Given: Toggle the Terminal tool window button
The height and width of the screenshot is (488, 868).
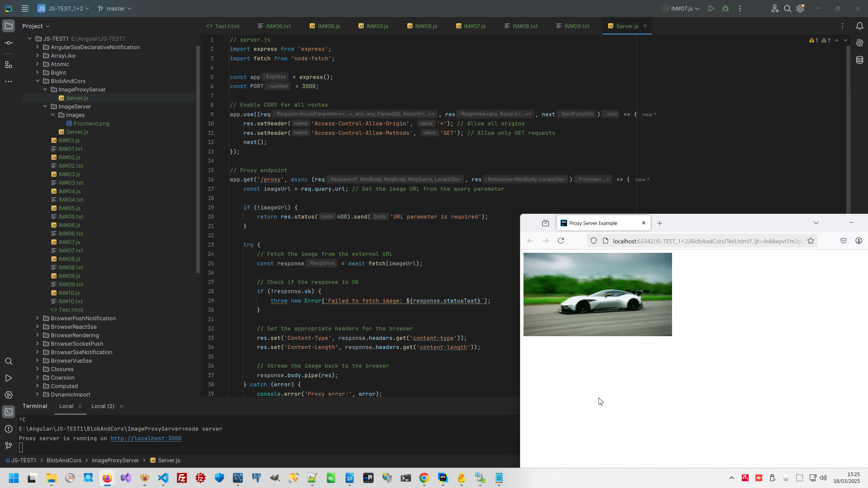Looking at the screenshot, I should 9,412.
